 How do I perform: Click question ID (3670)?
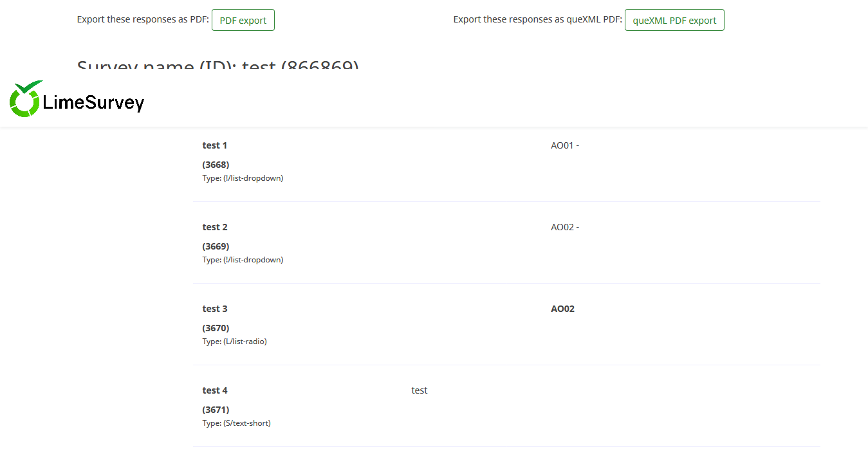[x=216, y=328]
